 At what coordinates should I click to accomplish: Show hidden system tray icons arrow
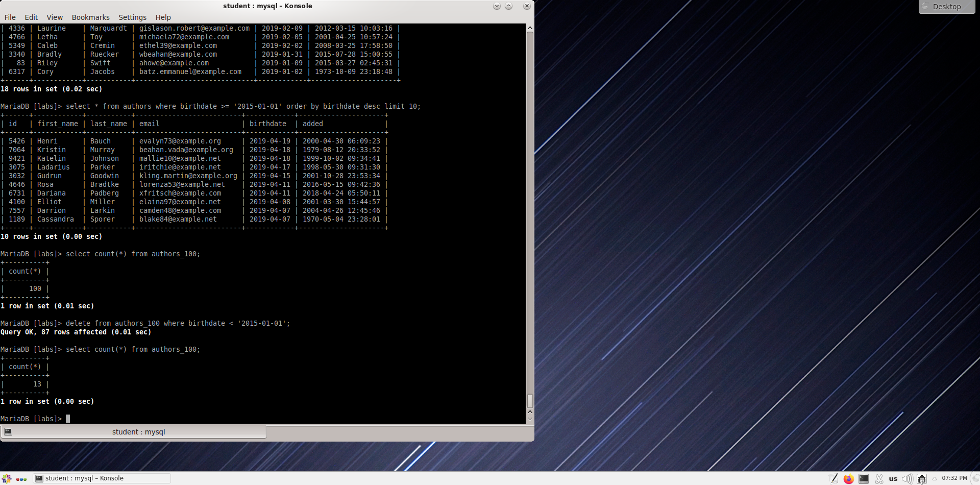point(935,479)
